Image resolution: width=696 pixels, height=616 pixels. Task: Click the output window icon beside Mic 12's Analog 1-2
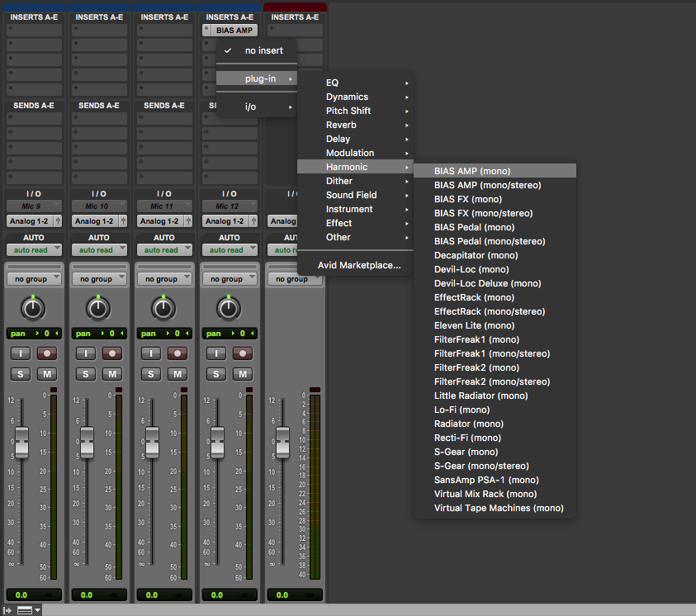click(x=253, y=221)
